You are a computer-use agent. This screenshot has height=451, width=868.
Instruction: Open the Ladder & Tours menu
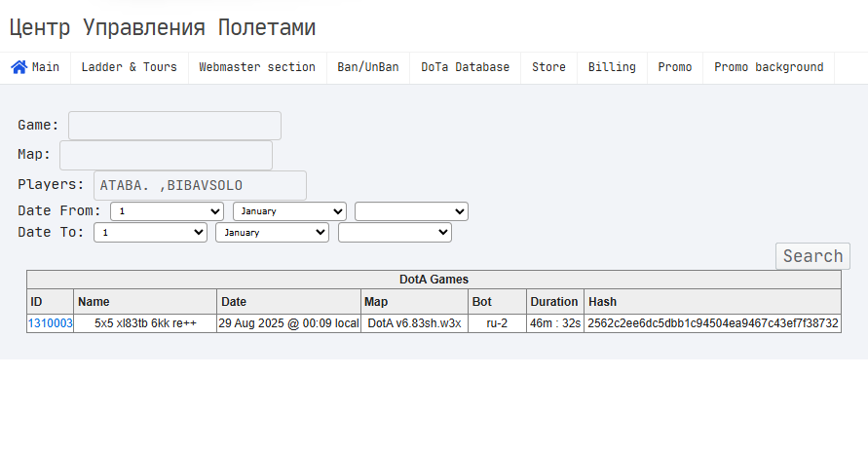[129, 67]
